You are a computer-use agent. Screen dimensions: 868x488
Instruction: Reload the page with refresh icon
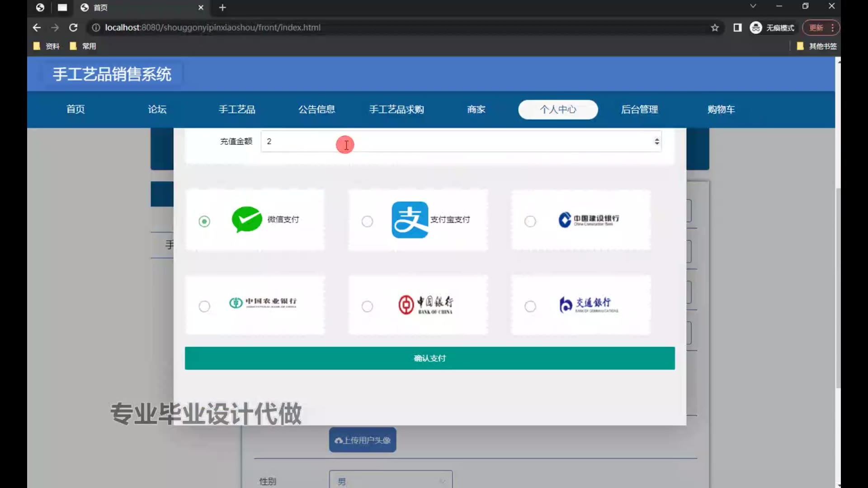tap(73, 28)
